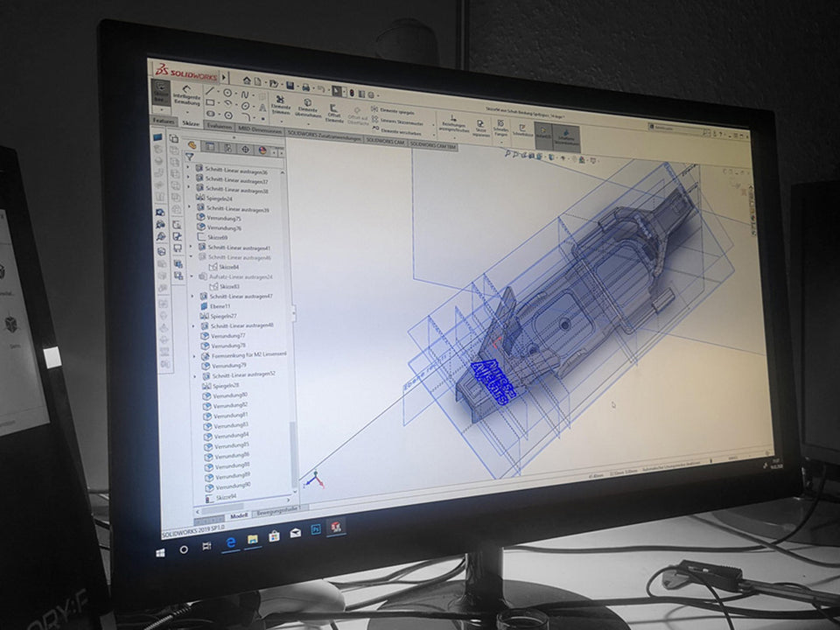840x630 pixels.
Task: Toggle the Schnelle Fänge option
Action: click(500, 128)
